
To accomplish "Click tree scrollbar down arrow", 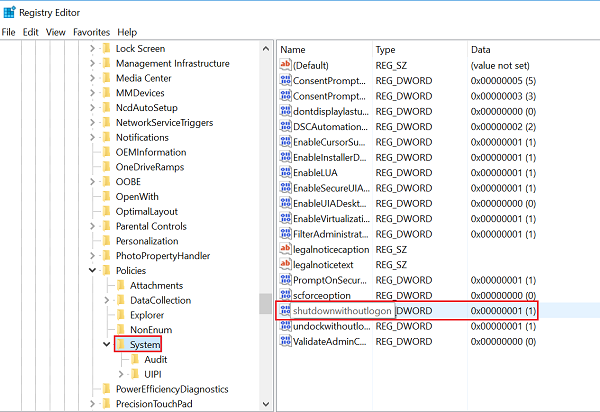I will coord(266,404).
